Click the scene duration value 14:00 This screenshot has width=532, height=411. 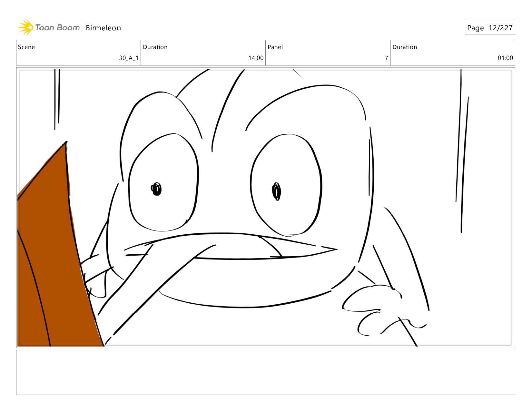256,58
